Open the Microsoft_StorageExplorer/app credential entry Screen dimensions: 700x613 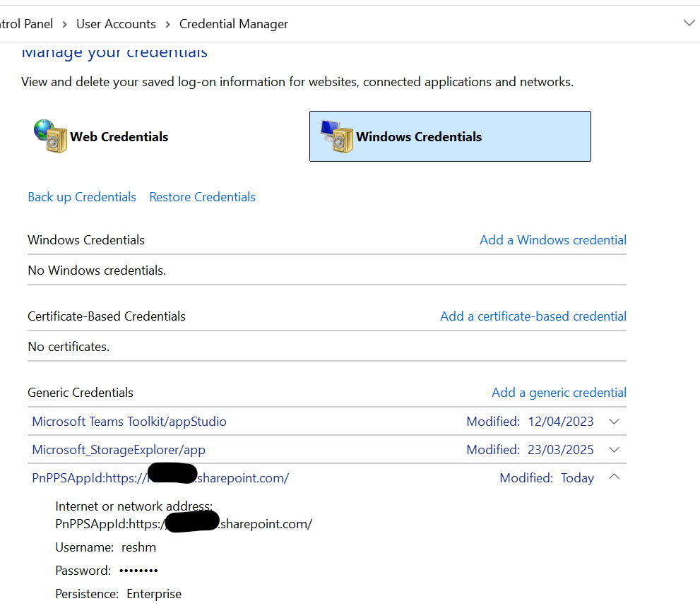pos(118,449)
